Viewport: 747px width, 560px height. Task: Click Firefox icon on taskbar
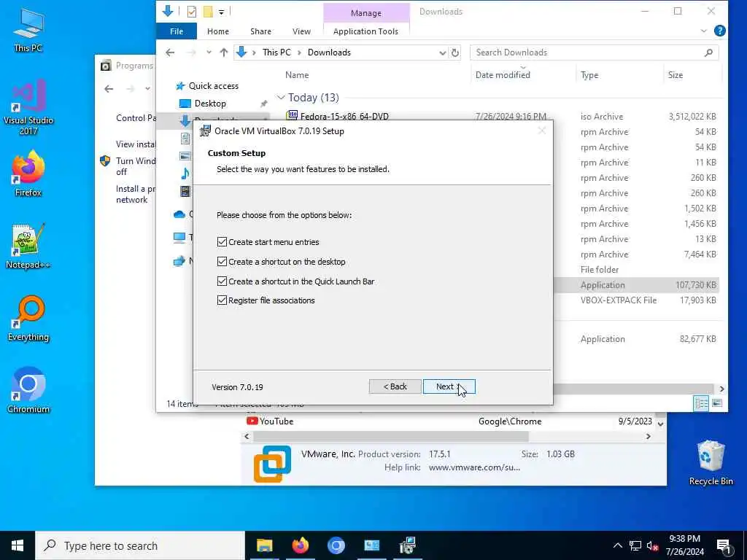click(x=300, y=545)
